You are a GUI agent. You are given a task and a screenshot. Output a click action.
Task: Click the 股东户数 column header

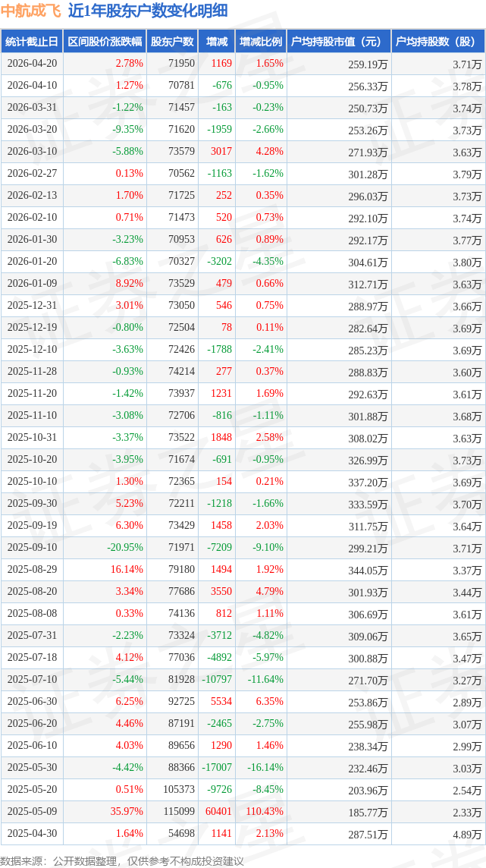(171, 42)
